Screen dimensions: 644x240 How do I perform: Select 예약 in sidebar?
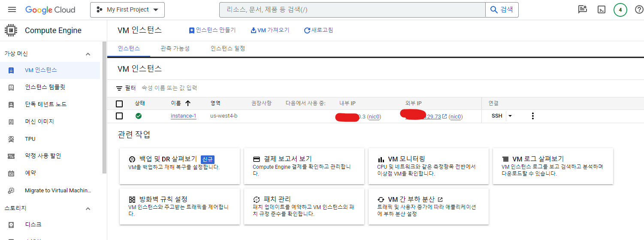[x=50, y=173]
